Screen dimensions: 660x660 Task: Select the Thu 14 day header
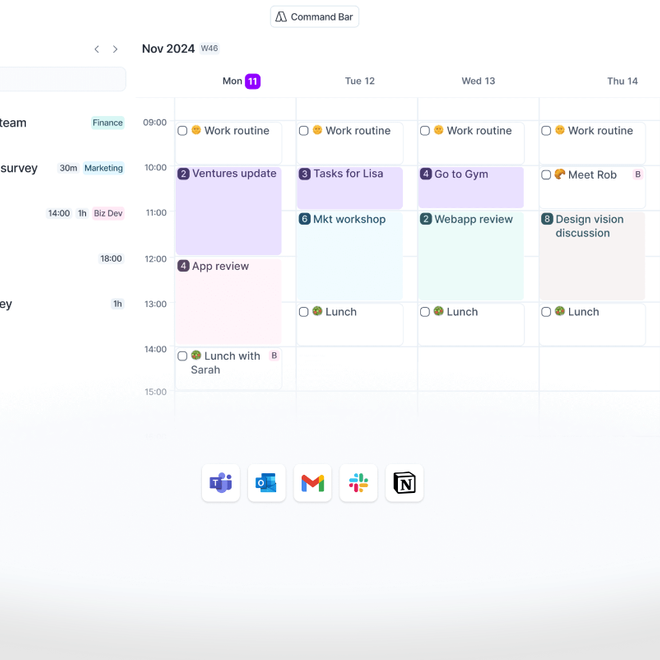(622, 81)
